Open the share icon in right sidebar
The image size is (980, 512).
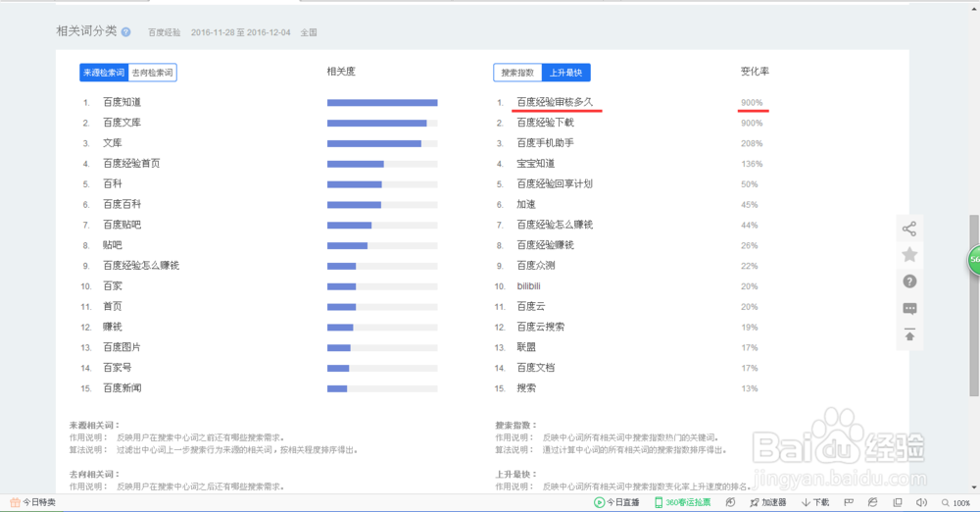909,229
